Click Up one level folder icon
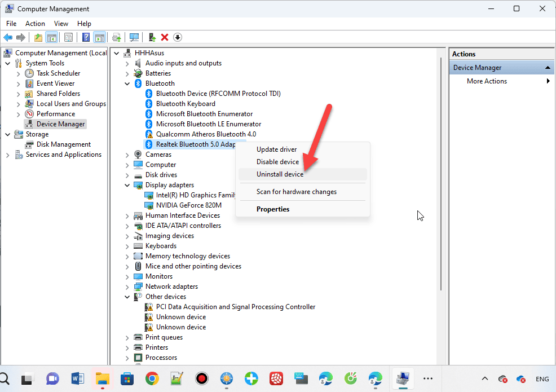Viewport: 556px width, 392px height. pos(38,37)
